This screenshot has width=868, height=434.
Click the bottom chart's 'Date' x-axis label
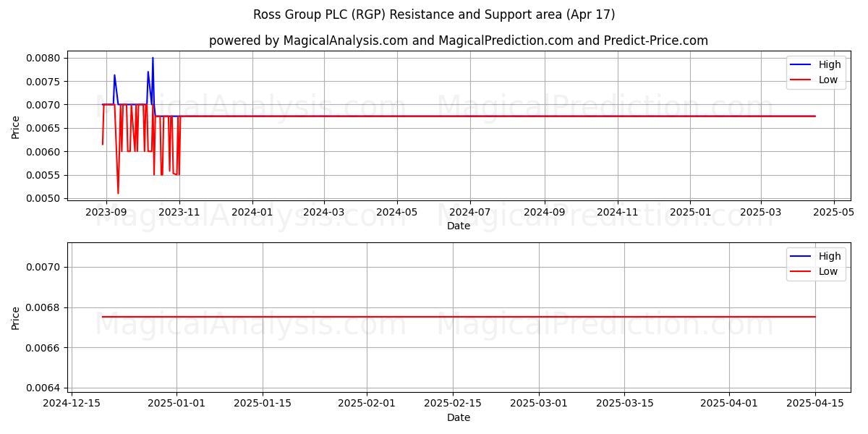pyautogui.click(x=459, y=417)
